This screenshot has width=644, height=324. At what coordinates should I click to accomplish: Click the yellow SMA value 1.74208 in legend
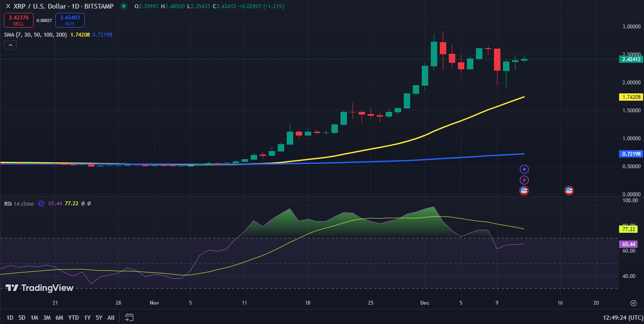[80, 34]
